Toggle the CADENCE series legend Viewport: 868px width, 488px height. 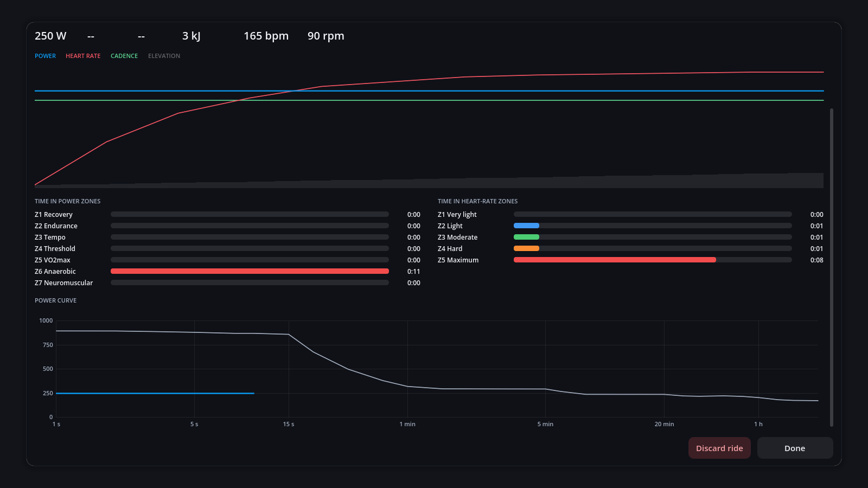coord(124,56)
